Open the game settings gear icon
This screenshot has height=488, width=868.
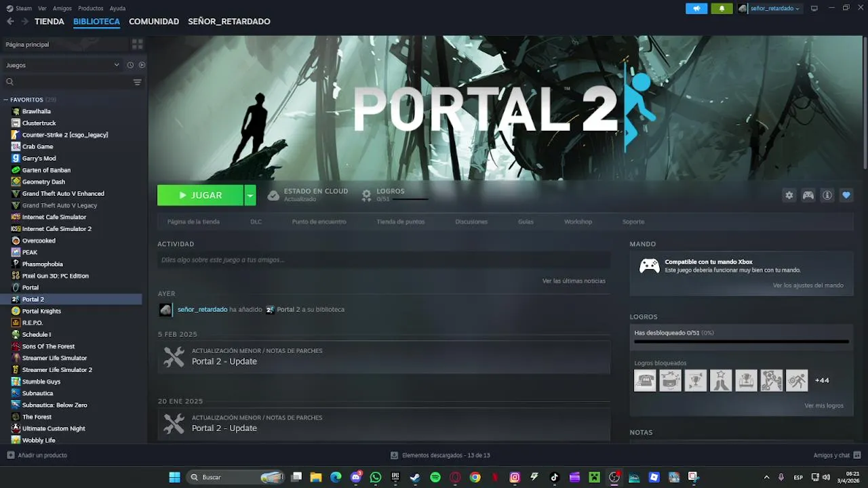click(x=789, y=195)
